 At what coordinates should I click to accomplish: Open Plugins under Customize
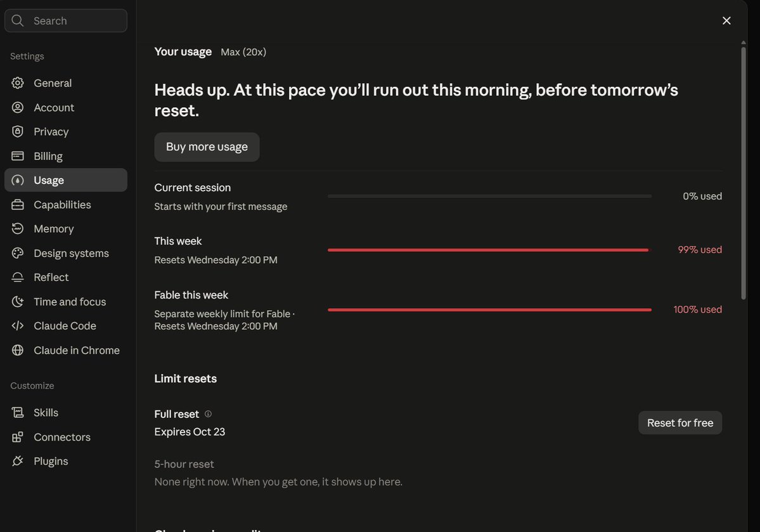66,461
